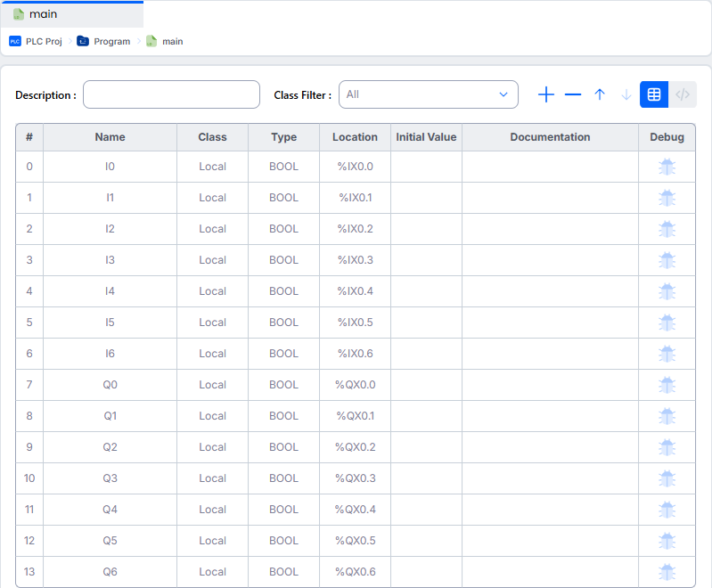Switch to code view mode
Viewport: 712px width, 588px height.
[x=683, y=94]
